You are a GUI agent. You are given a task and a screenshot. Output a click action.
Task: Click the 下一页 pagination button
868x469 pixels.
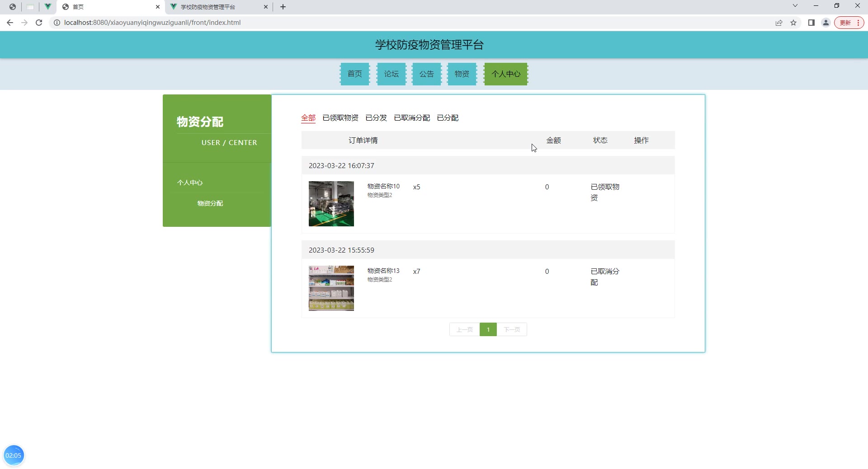click(512, 329)
